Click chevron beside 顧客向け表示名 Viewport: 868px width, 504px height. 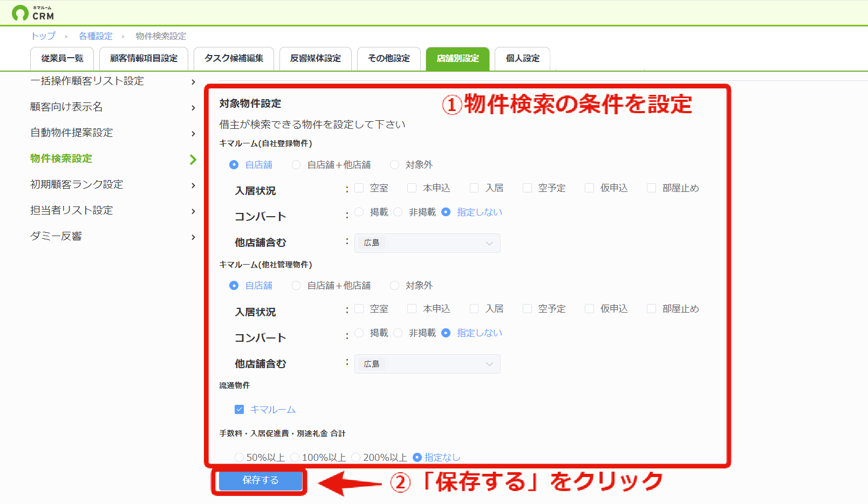[x=193, y=108]
